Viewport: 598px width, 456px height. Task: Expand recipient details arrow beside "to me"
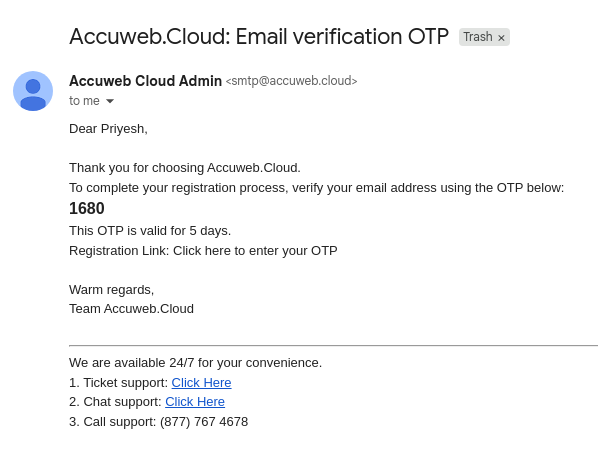[x=110, y=101]
